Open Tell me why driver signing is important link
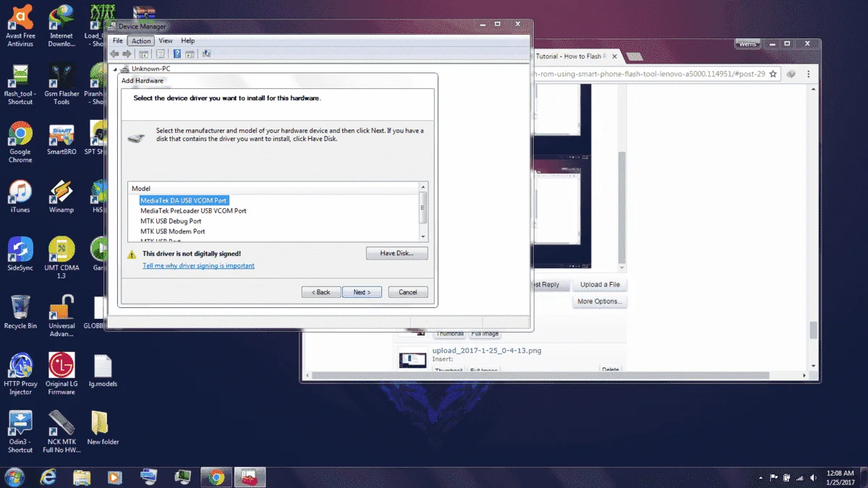The height and width of the screenshot is (488, 868). point(198,266)
